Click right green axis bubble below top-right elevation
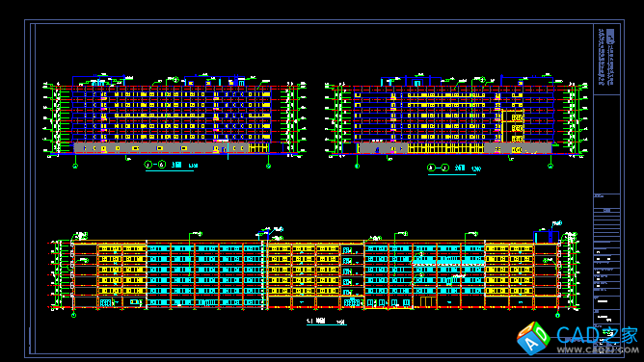 coord(550,166)
